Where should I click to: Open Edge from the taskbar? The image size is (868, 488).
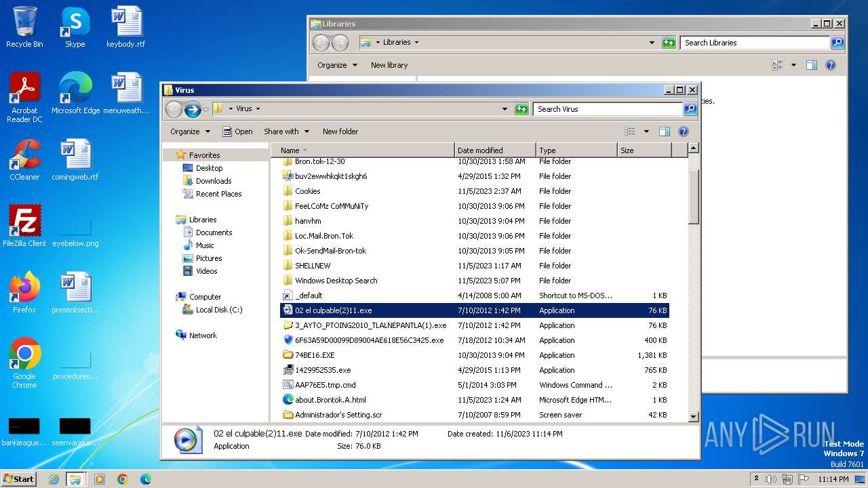coord(146,479)
